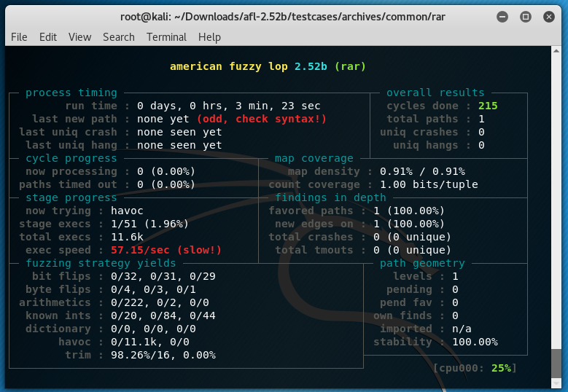
Task: Click the 'paths timed out' label
Action: (68, 184)
